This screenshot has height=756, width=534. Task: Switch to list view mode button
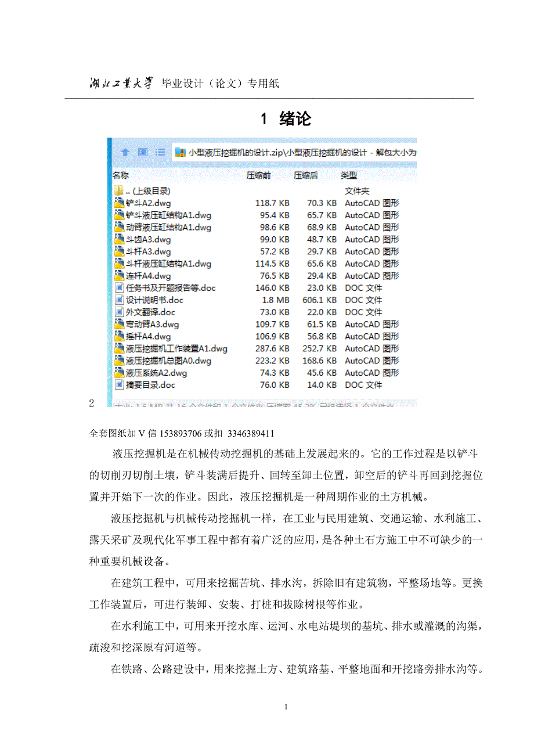(x=161, y=152)
